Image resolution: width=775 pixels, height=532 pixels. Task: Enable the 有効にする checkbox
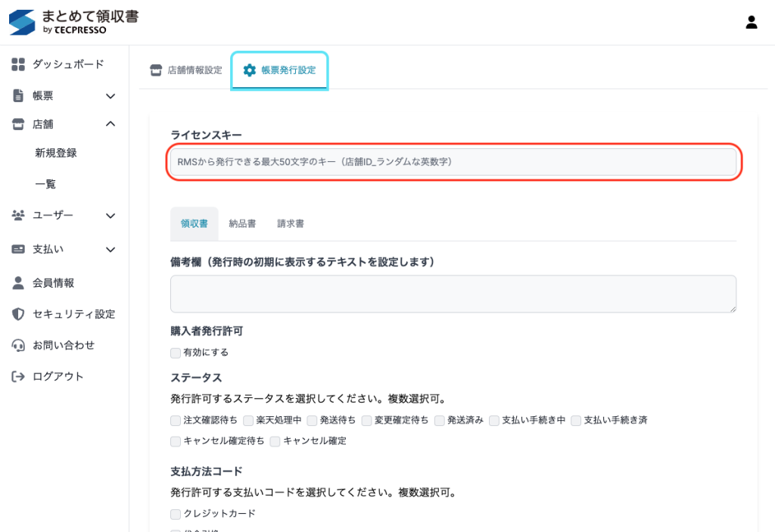[x=176, y=353]
